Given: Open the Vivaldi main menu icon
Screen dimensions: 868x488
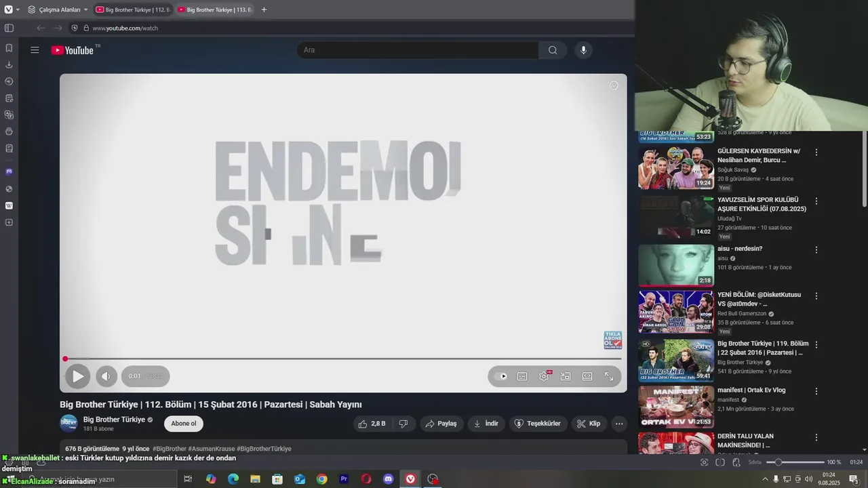Looking at the screenshot, I should click(x=8, y=9).
